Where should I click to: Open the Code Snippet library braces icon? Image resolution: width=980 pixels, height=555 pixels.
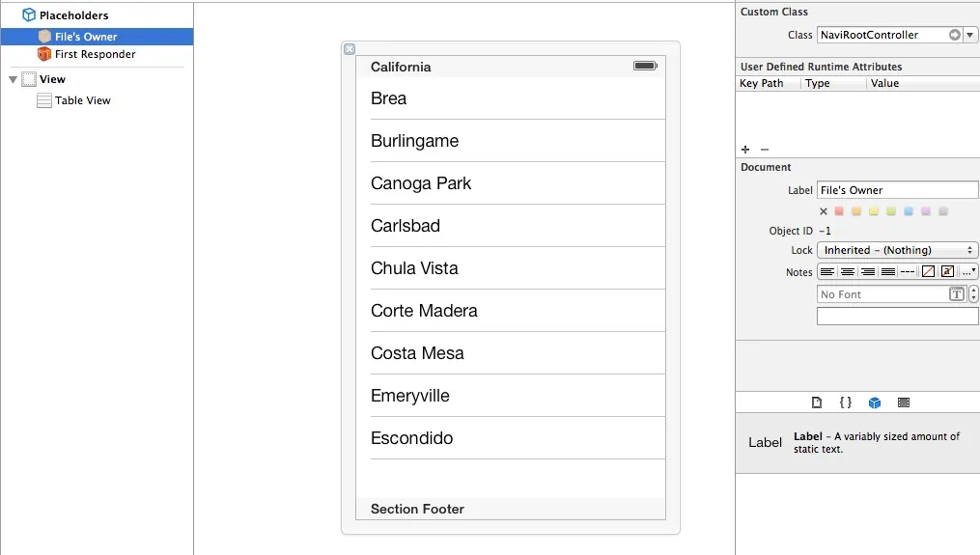pos(845,402)
